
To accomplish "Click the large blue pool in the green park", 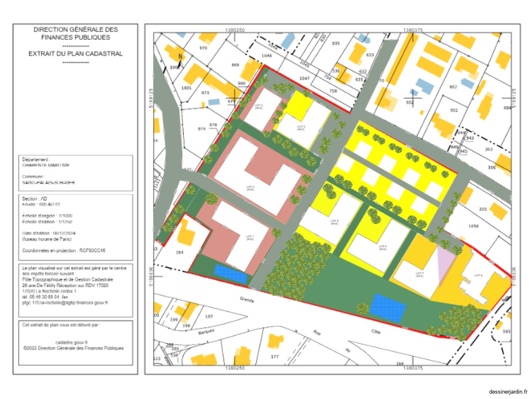I will (x=387, y=308).
